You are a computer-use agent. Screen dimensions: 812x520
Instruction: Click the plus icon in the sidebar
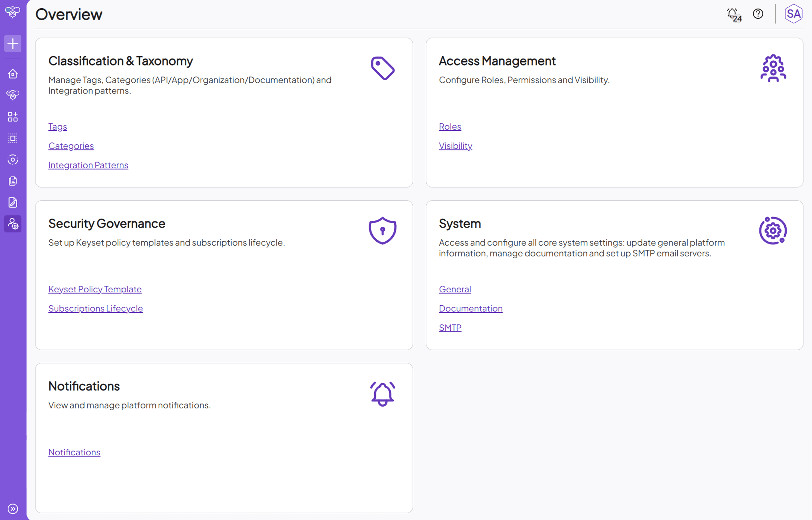[x=12, y=44]
